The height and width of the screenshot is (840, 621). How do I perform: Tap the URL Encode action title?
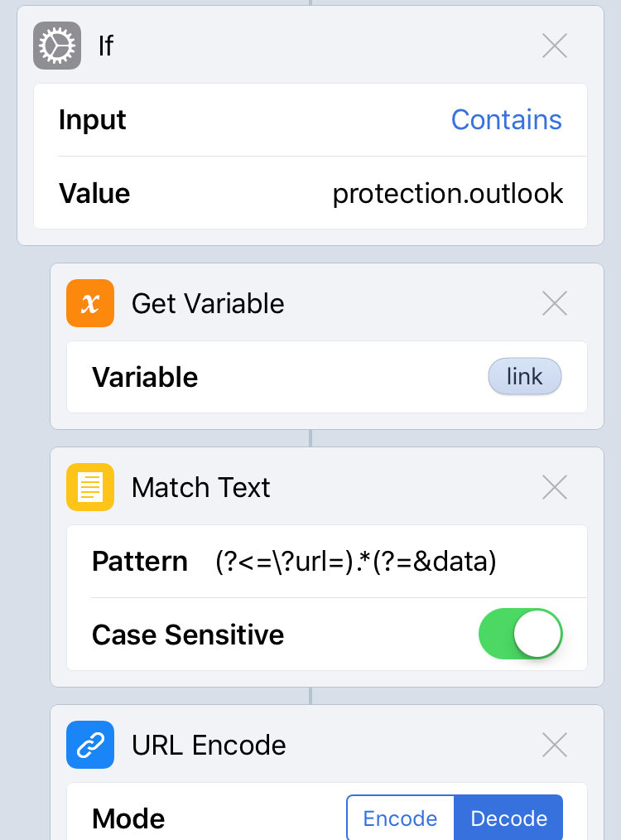click(209, 745)
